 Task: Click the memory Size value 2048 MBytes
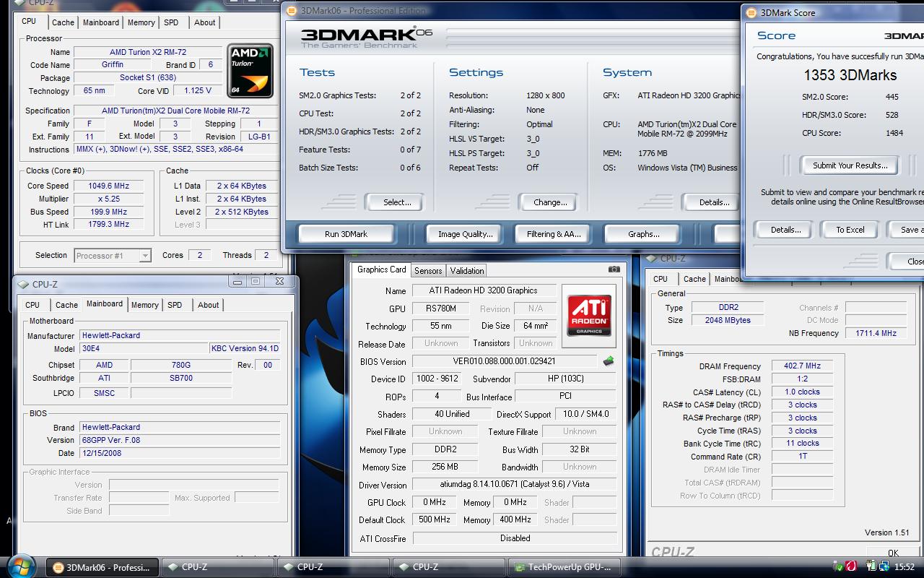click(728, 320)
